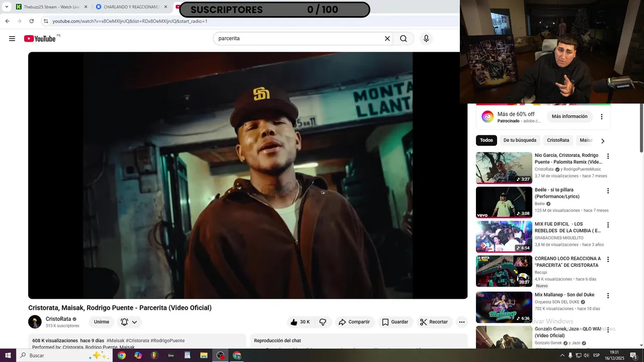Open the Chrome tab search dropdown arrow
This screenshot has width=644, height=362.
(x=7, y=7)
